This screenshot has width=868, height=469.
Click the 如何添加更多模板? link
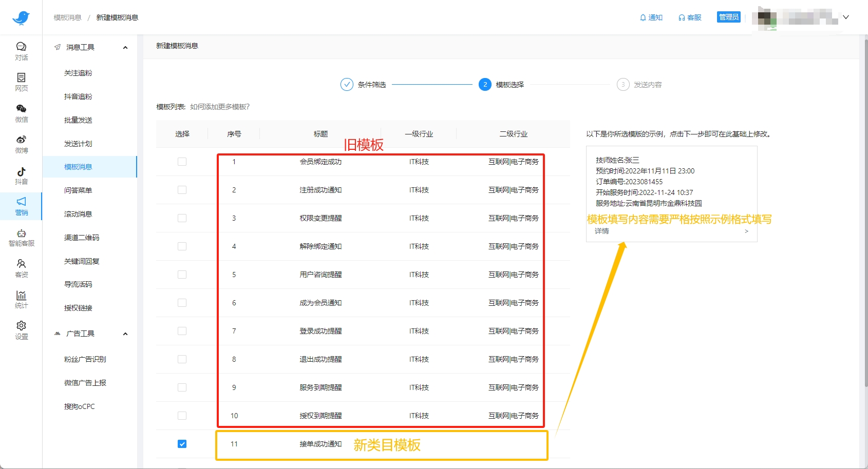[220, 107]
